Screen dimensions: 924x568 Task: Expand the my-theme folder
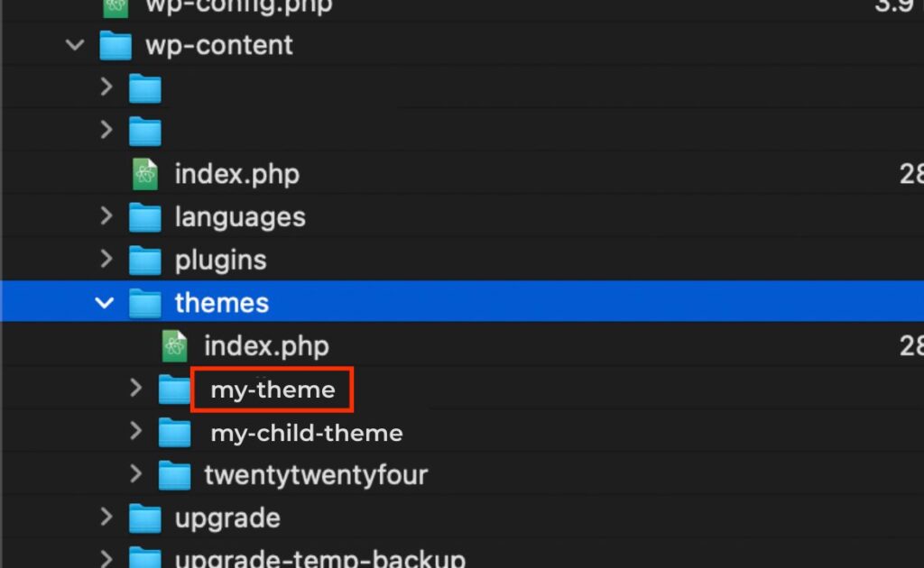point(136,389)
